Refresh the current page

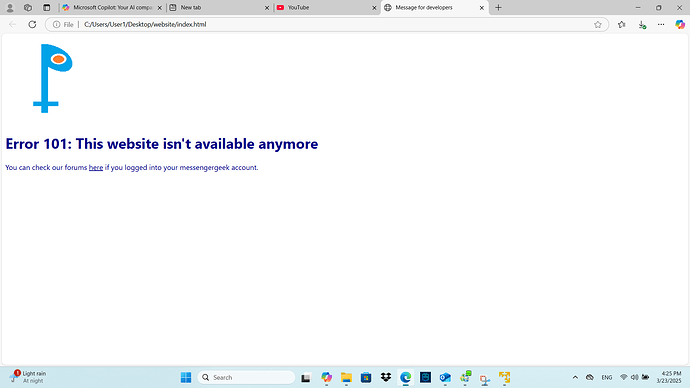[32, 25]
